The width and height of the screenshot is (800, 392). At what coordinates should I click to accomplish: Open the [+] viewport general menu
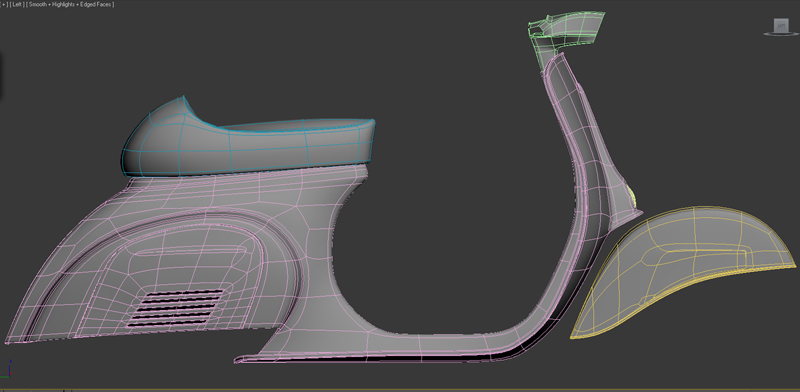click(4, 4)
